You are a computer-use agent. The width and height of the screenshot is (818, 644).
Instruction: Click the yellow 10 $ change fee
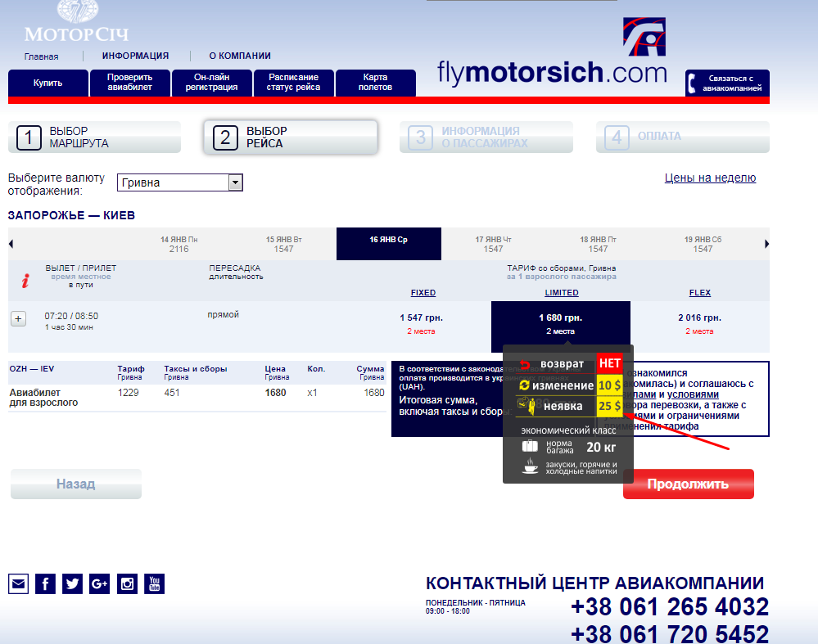coord(609,385)
